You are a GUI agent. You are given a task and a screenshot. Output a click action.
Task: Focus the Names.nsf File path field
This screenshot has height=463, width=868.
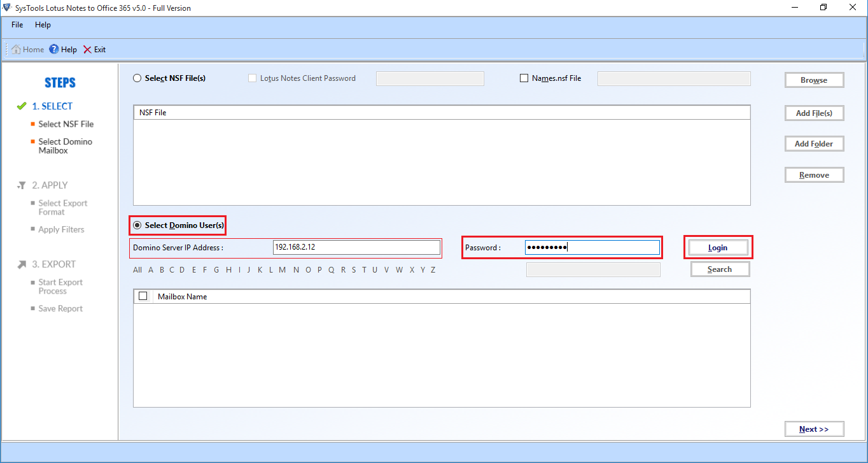point(674,78)
